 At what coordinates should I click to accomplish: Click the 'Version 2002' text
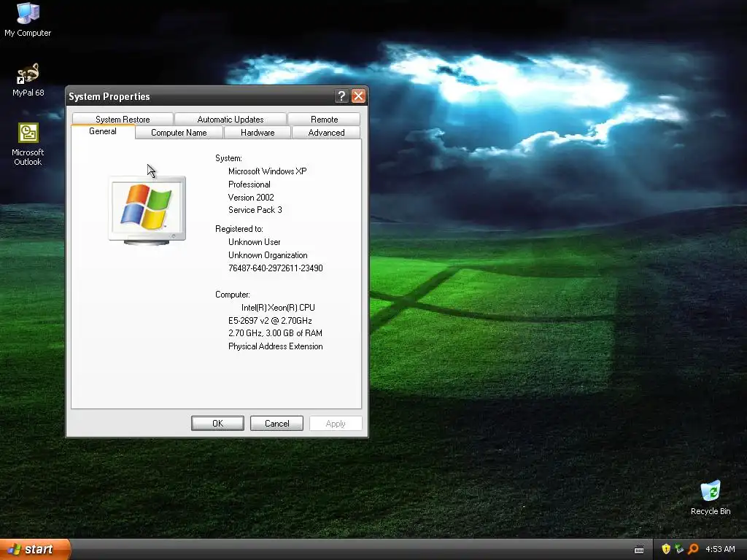coord(251,197)
